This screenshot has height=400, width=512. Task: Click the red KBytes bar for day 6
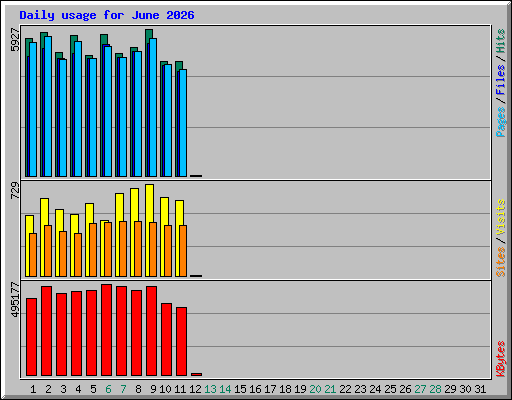(x=106, y=330)
